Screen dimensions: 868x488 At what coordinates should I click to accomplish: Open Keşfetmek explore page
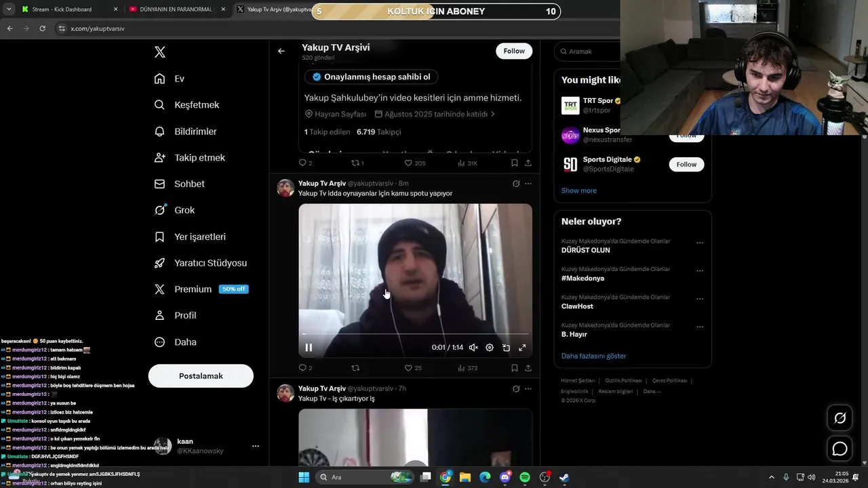pyautogui.click(x=186, y=105)
